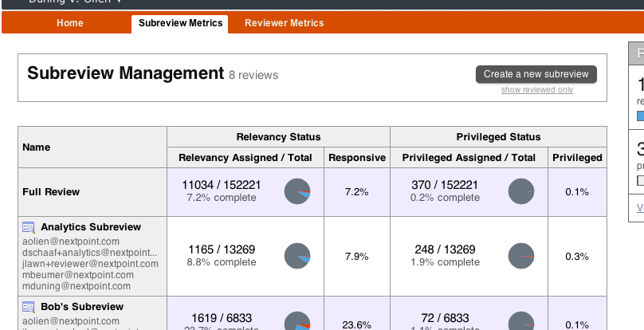Click Bob's Subreview relevancy pie chart
This screenshot has width=644, height=330.
(297, 320)
